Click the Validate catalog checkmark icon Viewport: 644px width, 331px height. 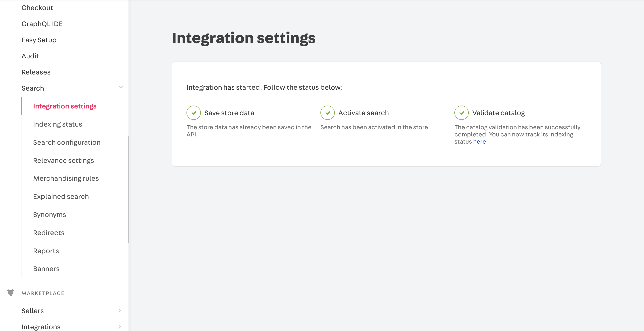click(x=461, y=113)
